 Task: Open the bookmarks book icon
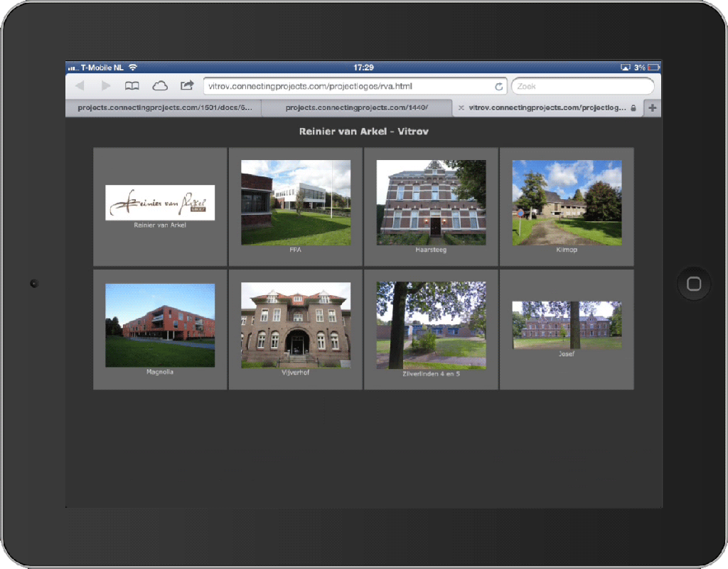coord(132,86)
